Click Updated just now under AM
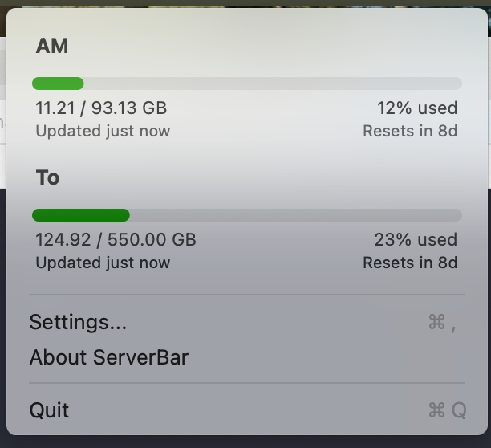The image size is (491, 448). pyautogui.click(x=103, y=131)
